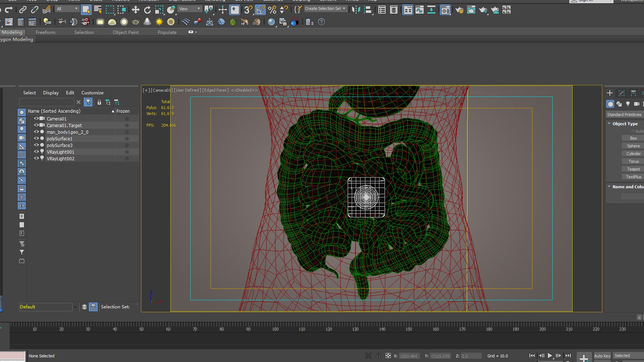The height and width of the screenshot is (362, 644).
Task: Toggle Angle Snap in the toolbar
Action: (x=260, y=10)
